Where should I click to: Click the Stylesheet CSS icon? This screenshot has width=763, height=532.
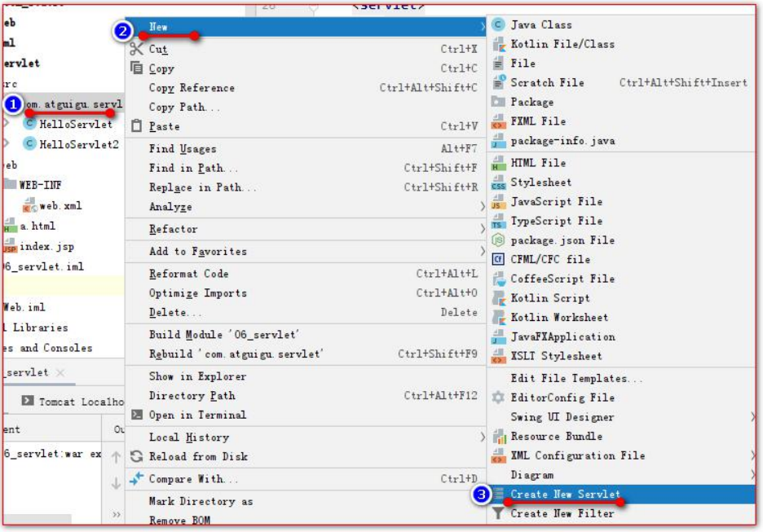(x=498, y=182)
